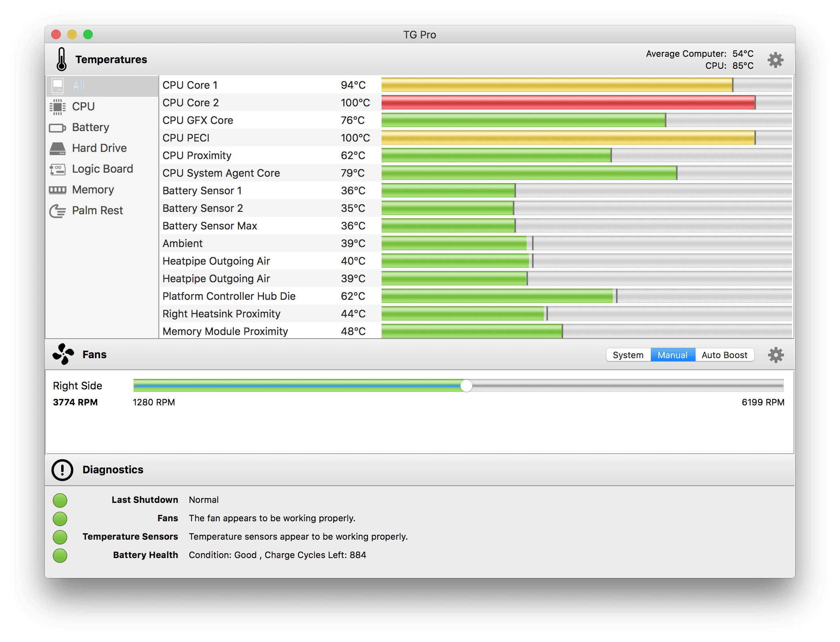Show CPU sensors in sidebar
Screen dimensions: 840x642
point(102,107)
